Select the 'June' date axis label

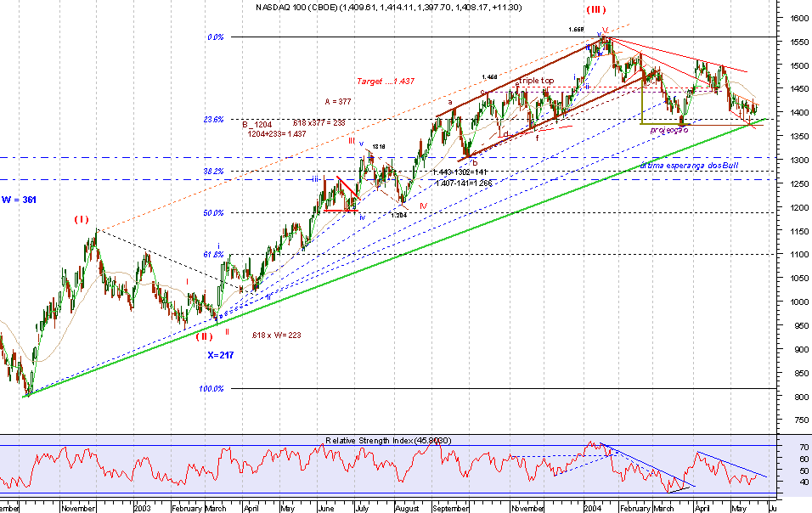click(x=325, y=509)
